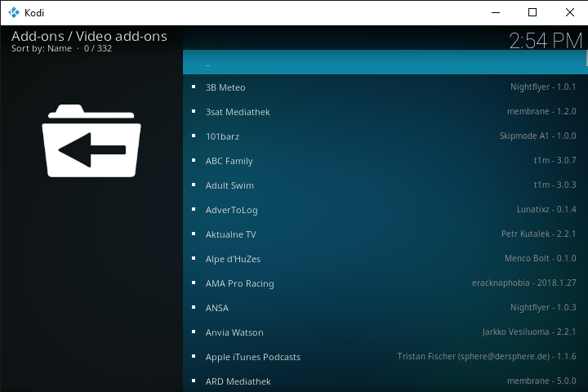The height and width of the screenshot is (392, 588).
Task: Click 'Menco Bolt - 0.1.0' label
Action: point(541,258)
